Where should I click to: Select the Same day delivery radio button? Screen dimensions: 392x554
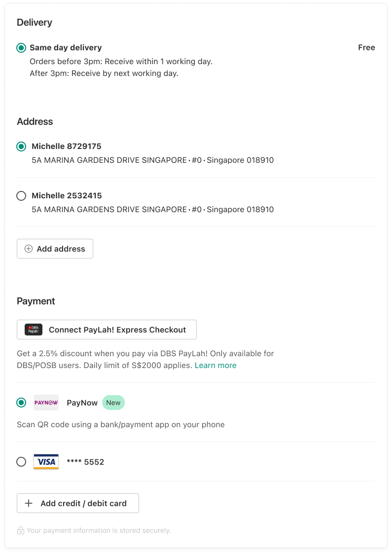21,48
